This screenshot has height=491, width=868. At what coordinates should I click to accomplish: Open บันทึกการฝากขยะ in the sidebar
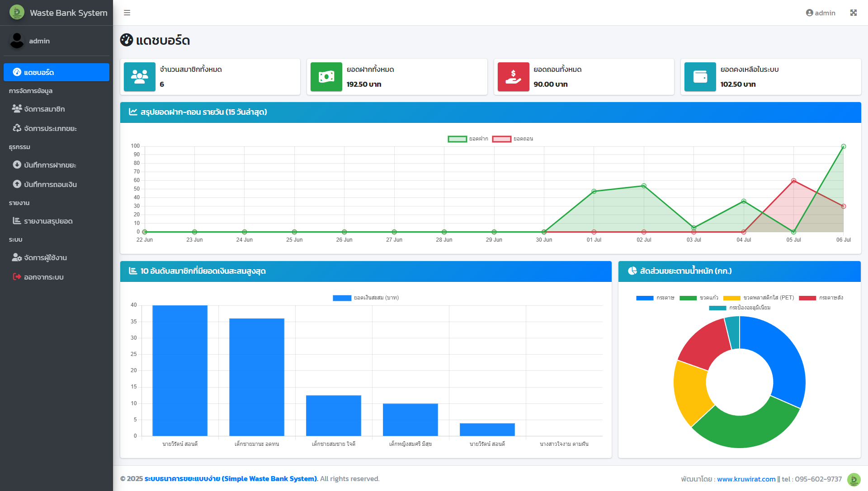click(x=50, y=165)
